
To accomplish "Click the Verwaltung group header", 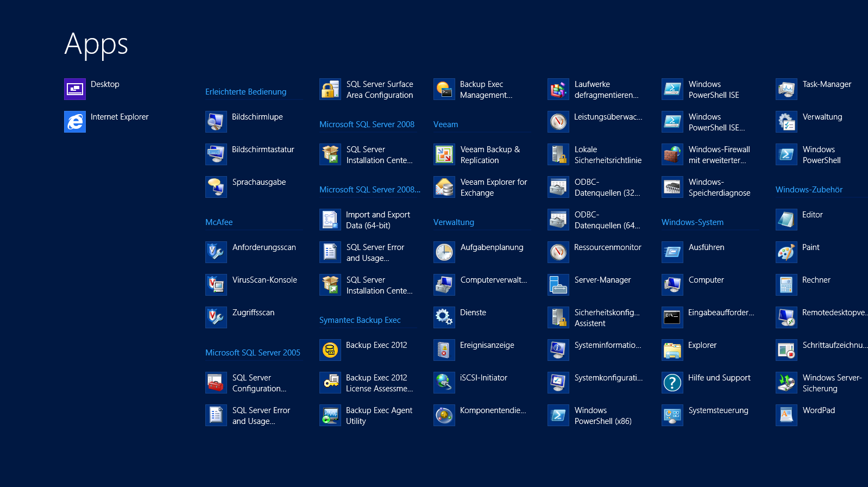I will 454,222.
